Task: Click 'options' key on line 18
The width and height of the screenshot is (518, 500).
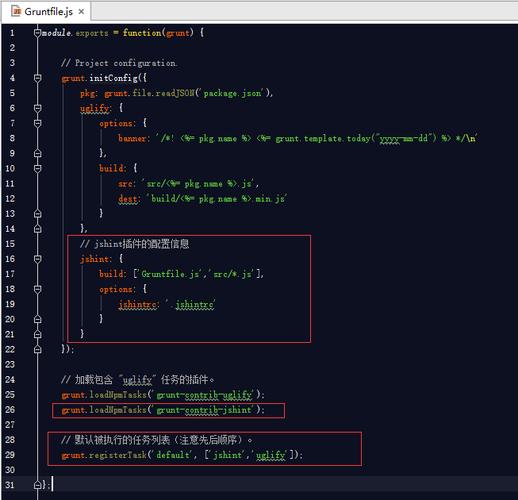Action: click(116, 289)
